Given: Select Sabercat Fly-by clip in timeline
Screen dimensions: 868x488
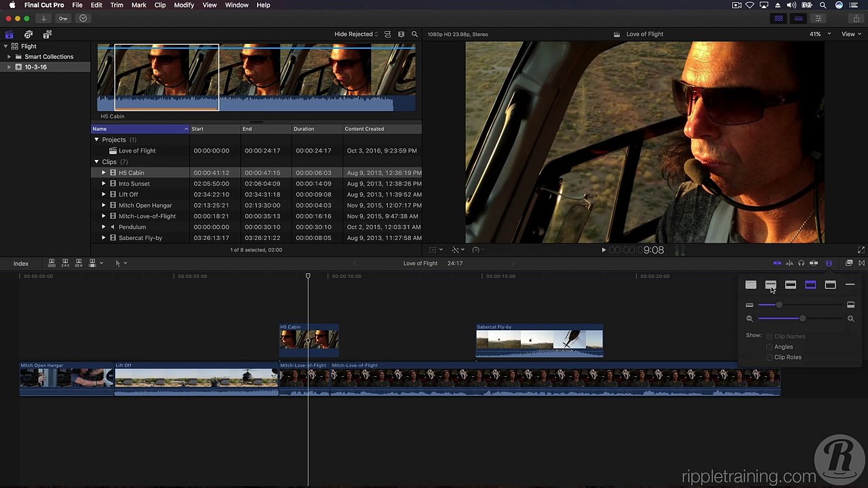Looking at the screenshot, I should point(539,340).
